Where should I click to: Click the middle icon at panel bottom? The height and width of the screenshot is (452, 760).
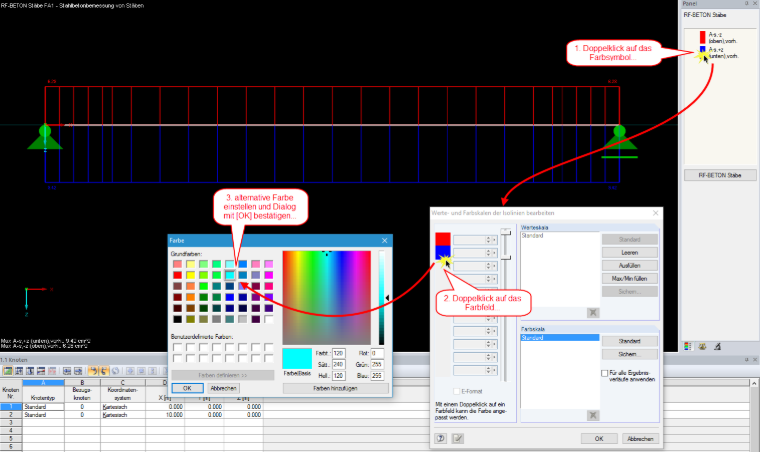(x=702, y=346)
